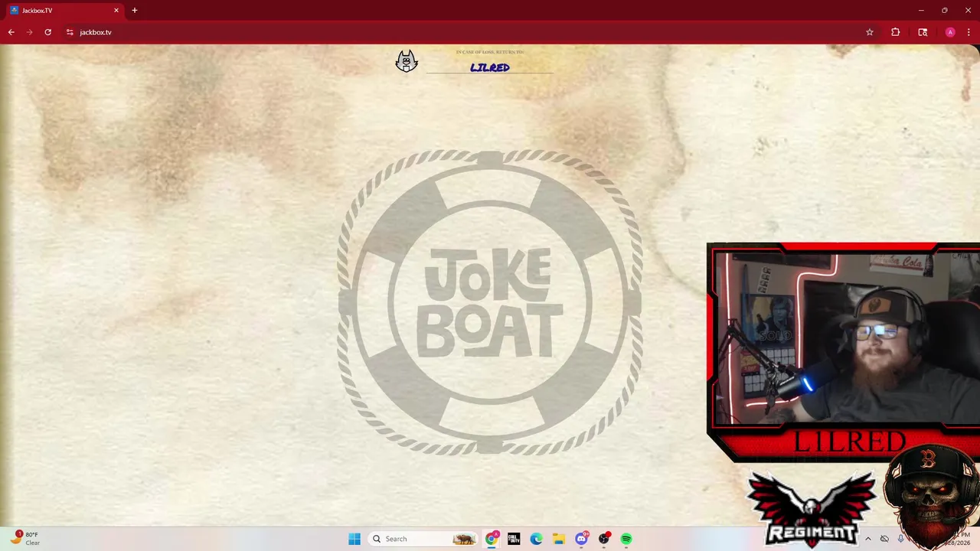
Task: Click the LILRED player name
Action: click(x=490, y=67)
